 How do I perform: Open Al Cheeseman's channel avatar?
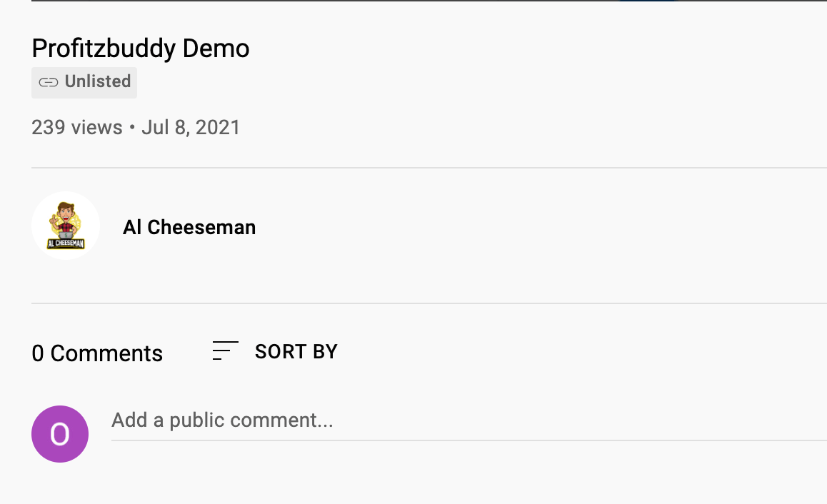point(66,226)
